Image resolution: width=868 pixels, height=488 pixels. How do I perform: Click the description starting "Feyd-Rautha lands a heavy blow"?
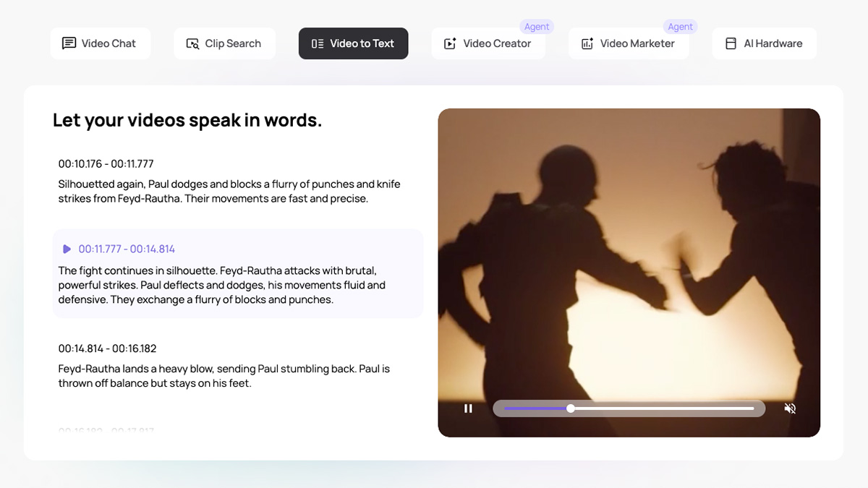tap(224, 376)
